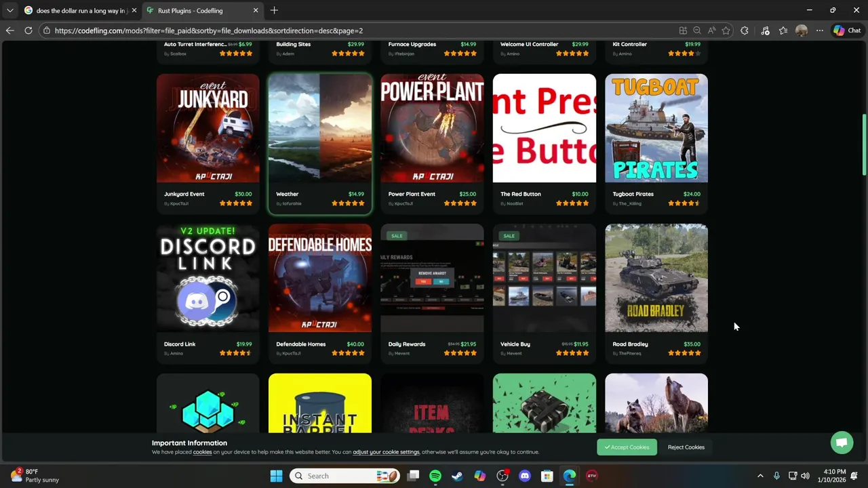
Task: Open the Junkyard Event thumbnail
Action: tap(208, 128)
